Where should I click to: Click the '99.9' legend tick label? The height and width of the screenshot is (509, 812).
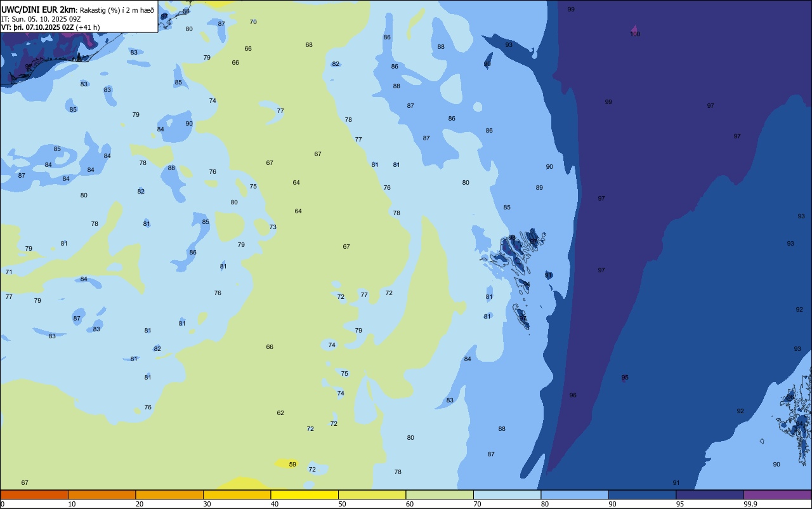[x=750, y=504]
